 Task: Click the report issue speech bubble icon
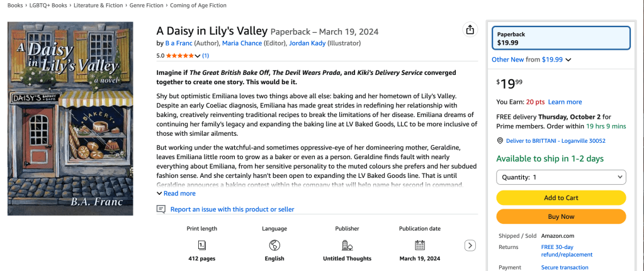point(161,209)
